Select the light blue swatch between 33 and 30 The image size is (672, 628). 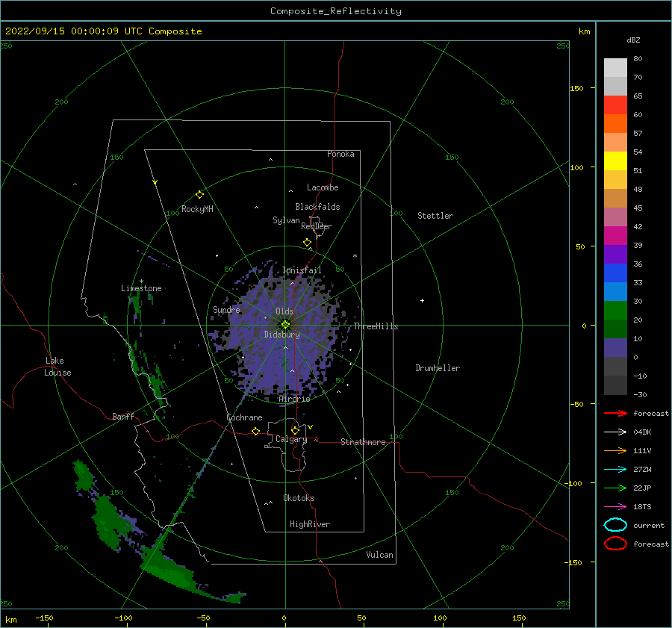pyautogui.click(x=615, y=292)
